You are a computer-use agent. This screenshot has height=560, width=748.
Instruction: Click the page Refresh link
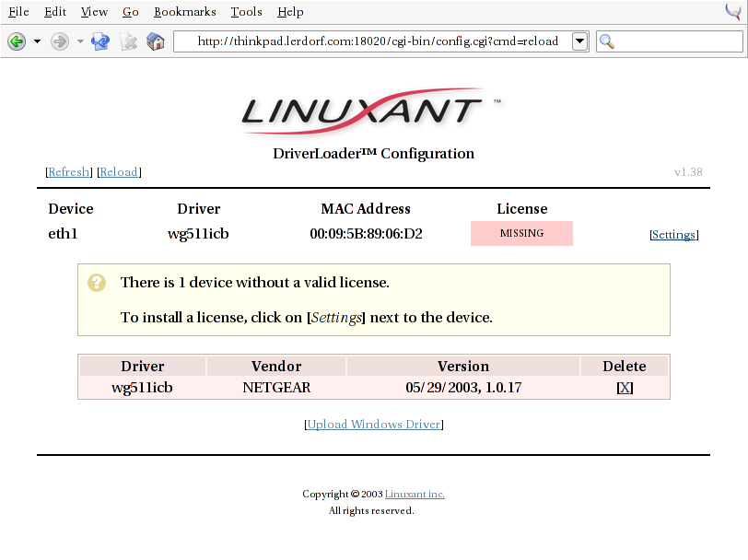pos(69,172)
